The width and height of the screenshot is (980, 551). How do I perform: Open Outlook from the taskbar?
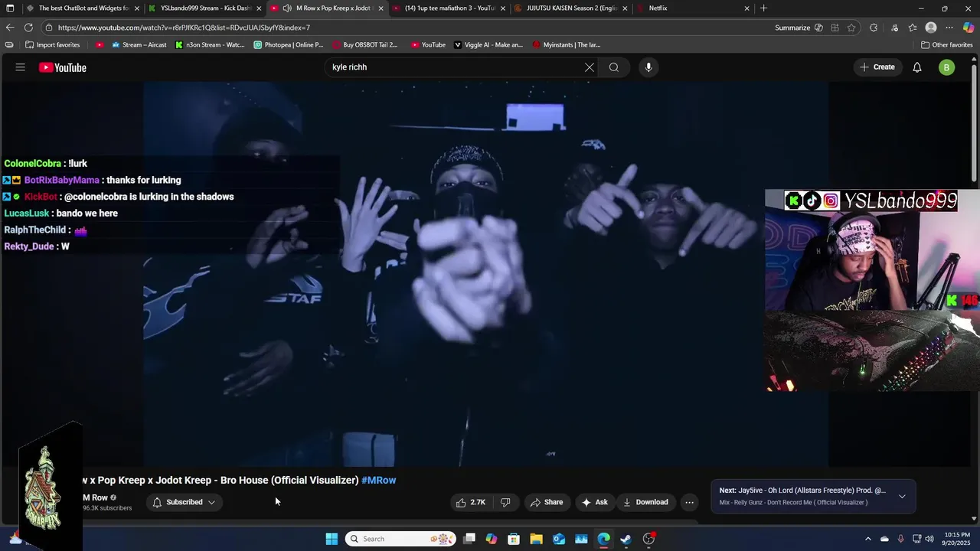point(559,539)
